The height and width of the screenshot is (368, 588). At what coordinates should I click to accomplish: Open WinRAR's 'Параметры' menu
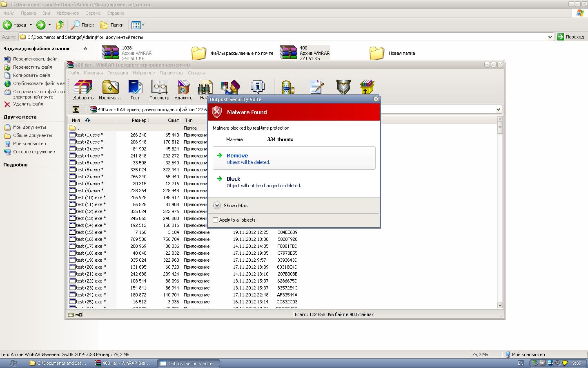click(171, 73)
